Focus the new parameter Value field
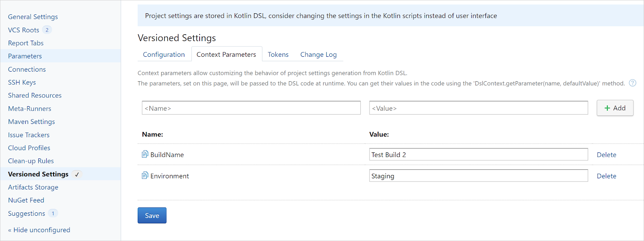 pos(479,108)
